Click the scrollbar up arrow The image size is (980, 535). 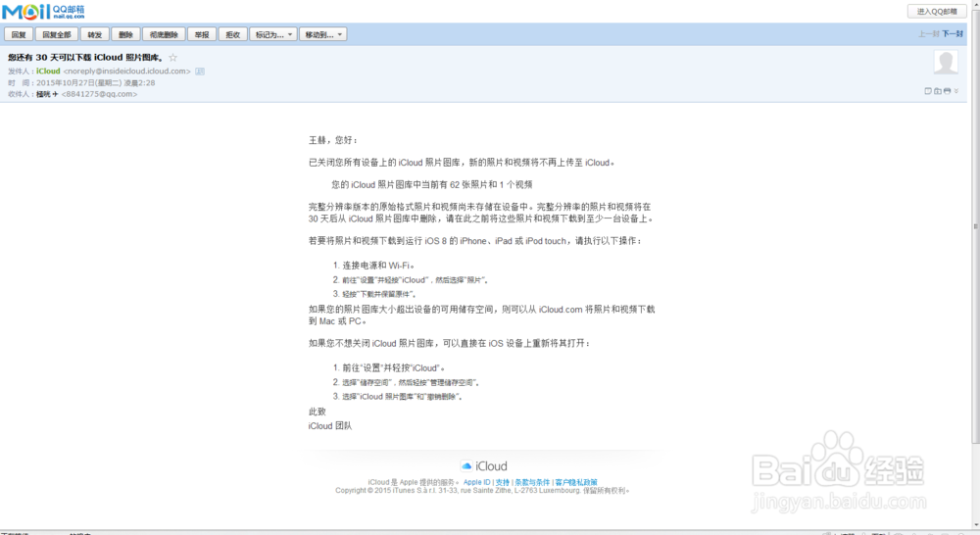pos(975,3)
